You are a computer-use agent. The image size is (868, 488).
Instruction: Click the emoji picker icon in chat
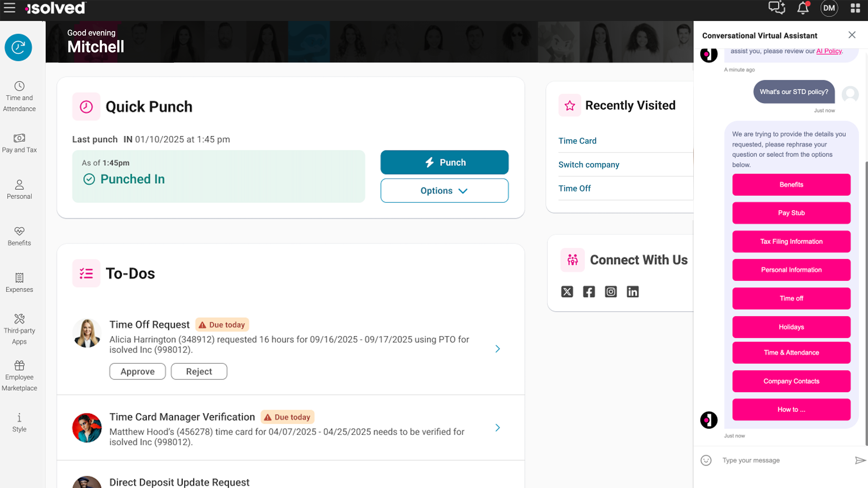click(x=706, y=460)
